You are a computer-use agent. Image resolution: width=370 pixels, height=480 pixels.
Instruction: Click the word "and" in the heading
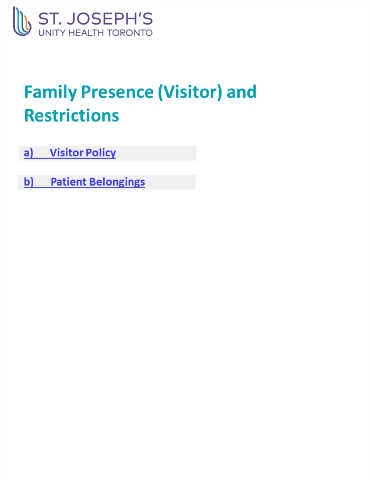(241, 92)
